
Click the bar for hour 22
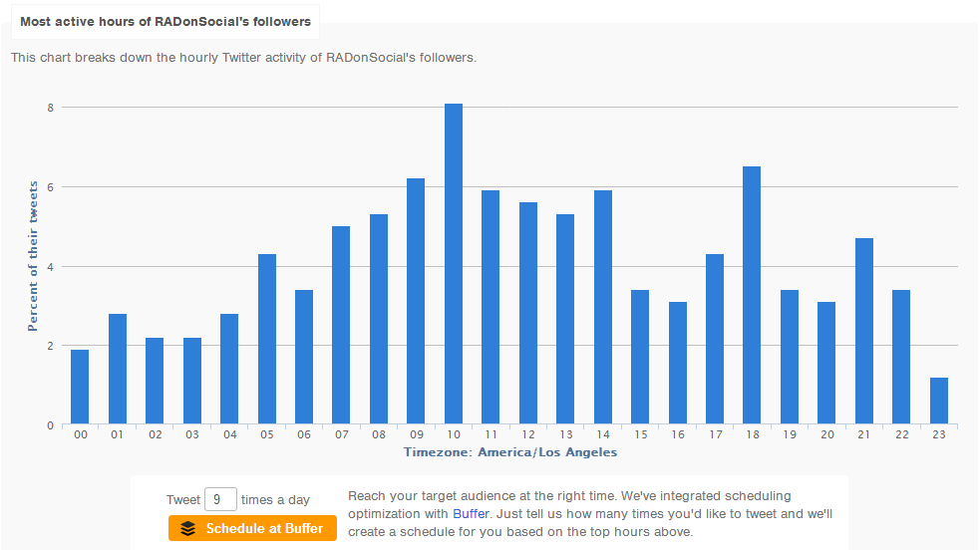(x=901, y=357)
